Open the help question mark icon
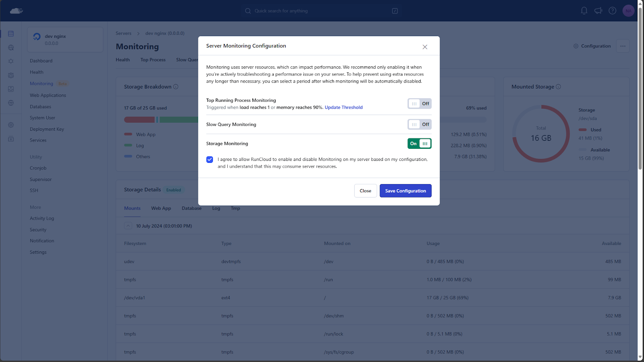 [612, 11]
